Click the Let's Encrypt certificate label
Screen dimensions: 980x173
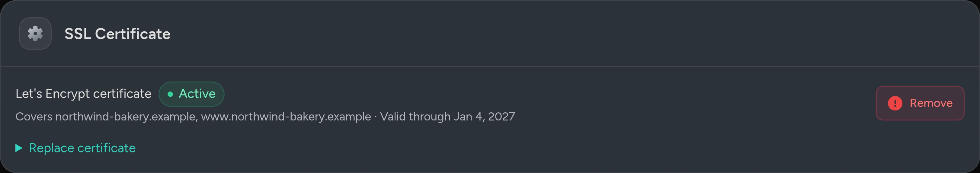point(83,94)
